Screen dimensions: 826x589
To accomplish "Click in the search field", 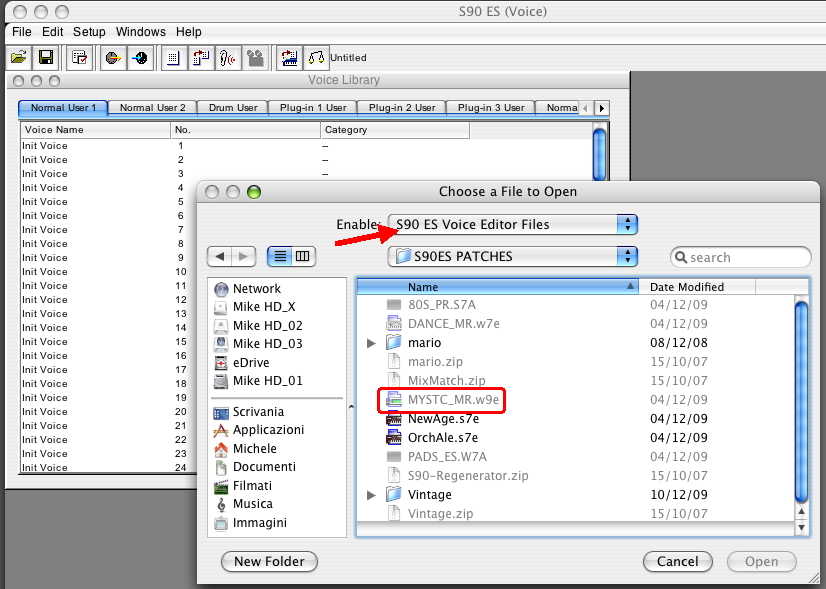I will point(741,257).
